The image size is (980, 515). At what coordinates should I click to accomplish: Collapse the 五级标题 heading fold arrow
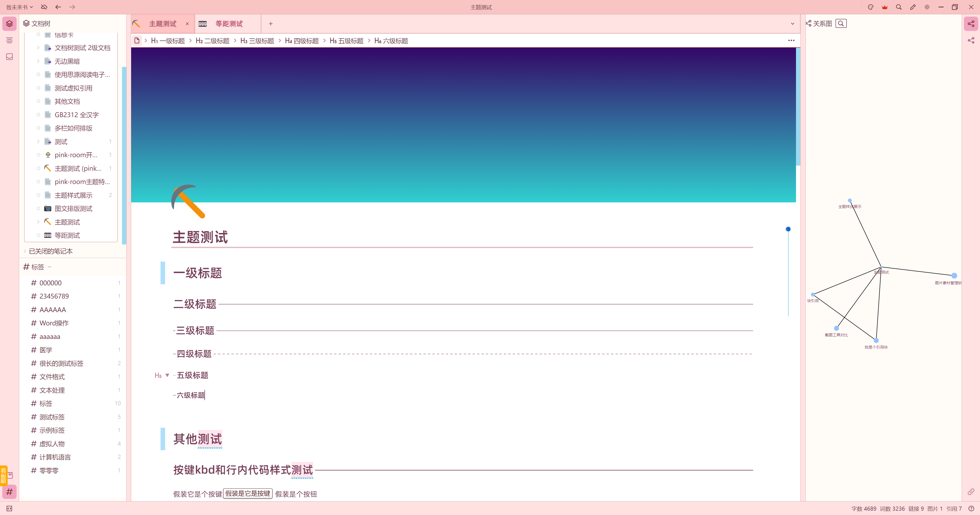pos(167,375)
